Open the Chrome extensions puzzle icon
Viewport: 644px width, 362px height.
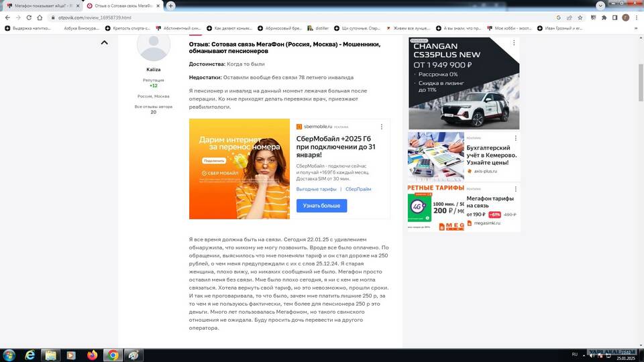coord(604,17)
